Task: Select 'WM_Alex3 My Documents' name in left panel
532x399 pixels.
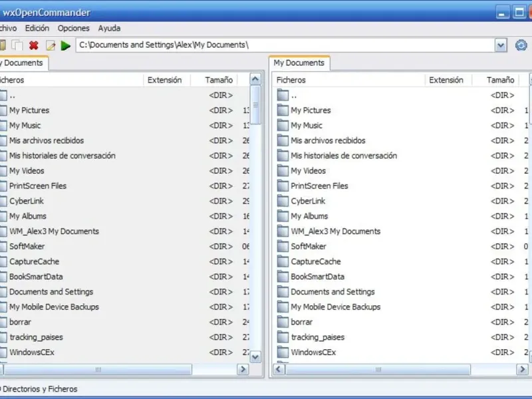Action: click(54, 231)
